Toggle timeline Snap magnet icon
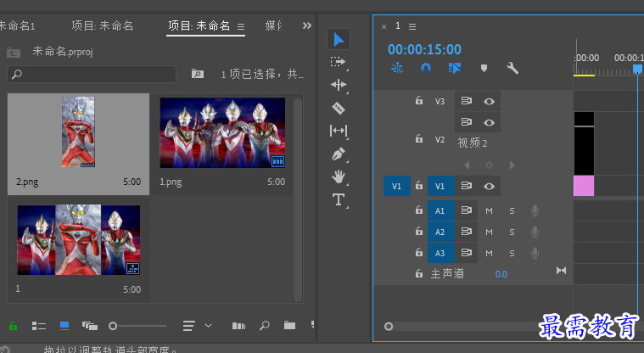Screen dimensions: 644x353 click(426, 68)
